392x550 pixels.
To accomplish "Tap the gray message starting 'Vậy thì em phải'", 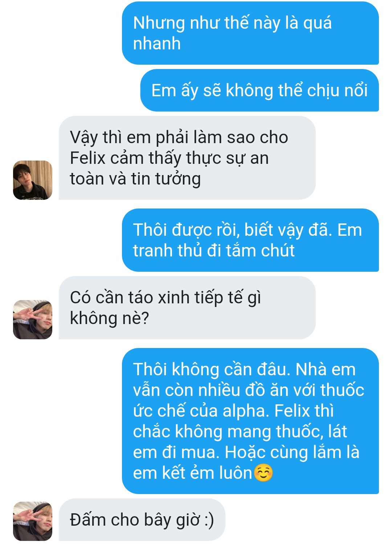I will click(187, 158).
